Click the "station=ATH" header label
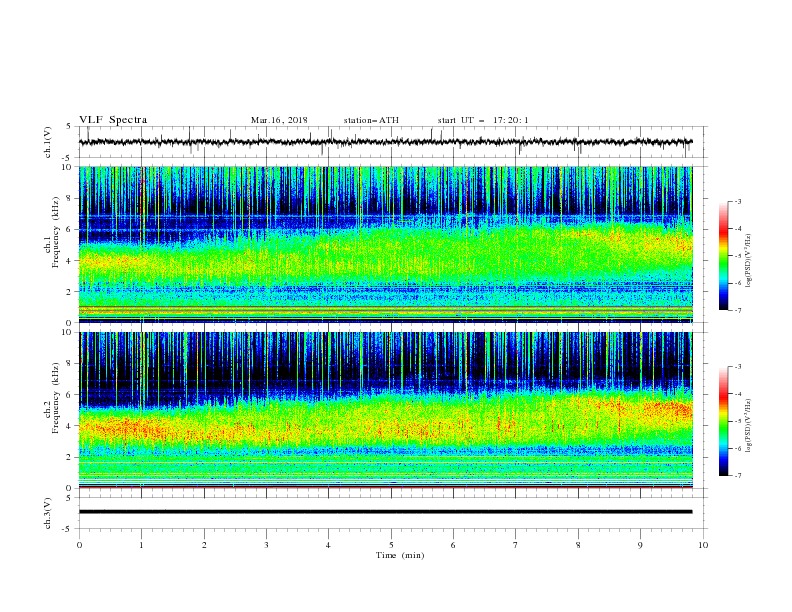The image size is (792, 612). click(x=371, y=120)
